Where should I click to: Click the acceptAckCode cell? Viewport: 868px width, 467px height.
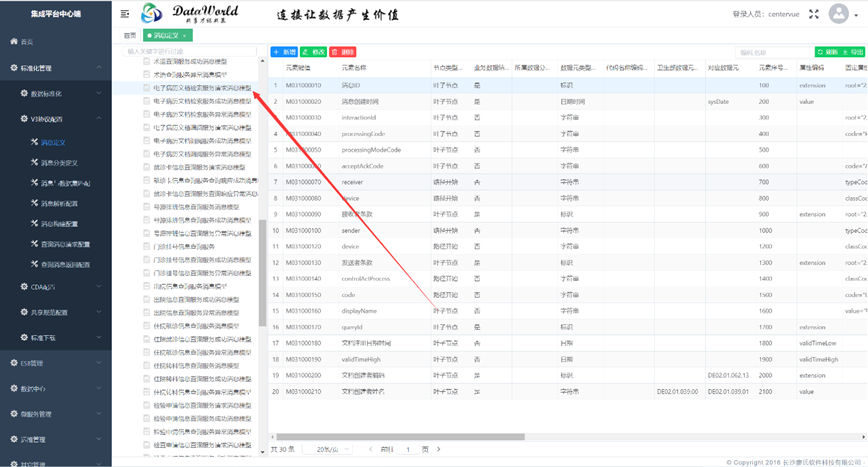[362, 166]
